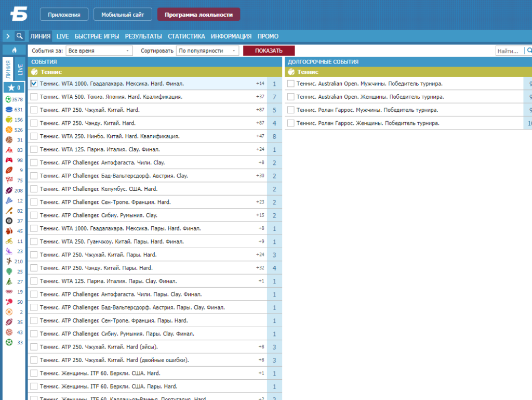
Task: Switch to the ЛИНИЯ menu tab
Action: click(40, 36)
